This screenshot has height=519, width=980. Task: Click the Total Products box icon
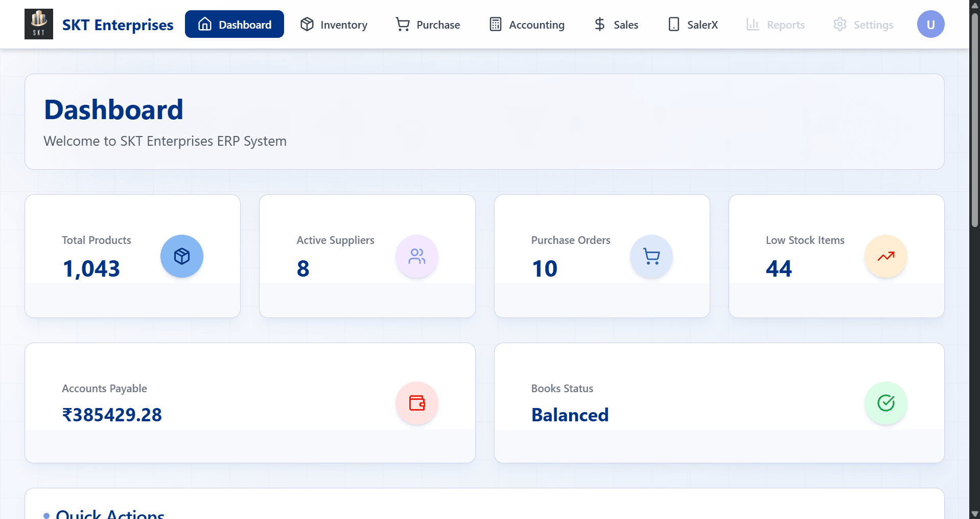[182, 256]
